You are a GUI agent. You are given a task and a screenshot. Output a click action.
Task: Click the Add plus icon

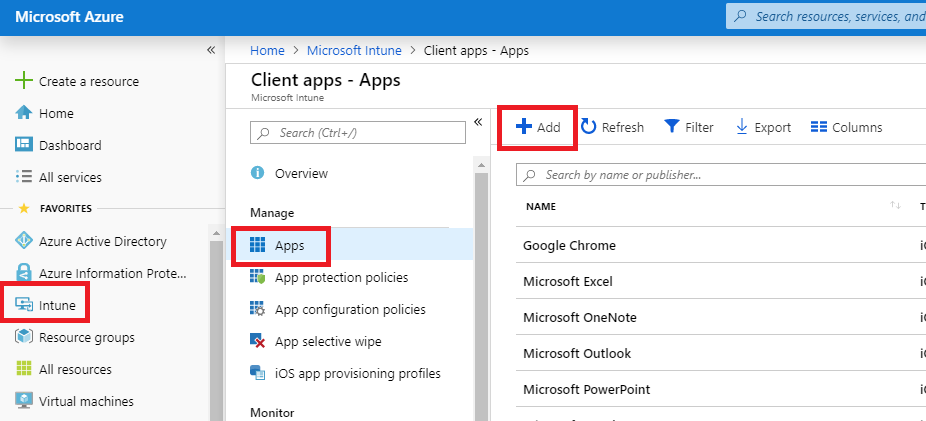[524, 126]
